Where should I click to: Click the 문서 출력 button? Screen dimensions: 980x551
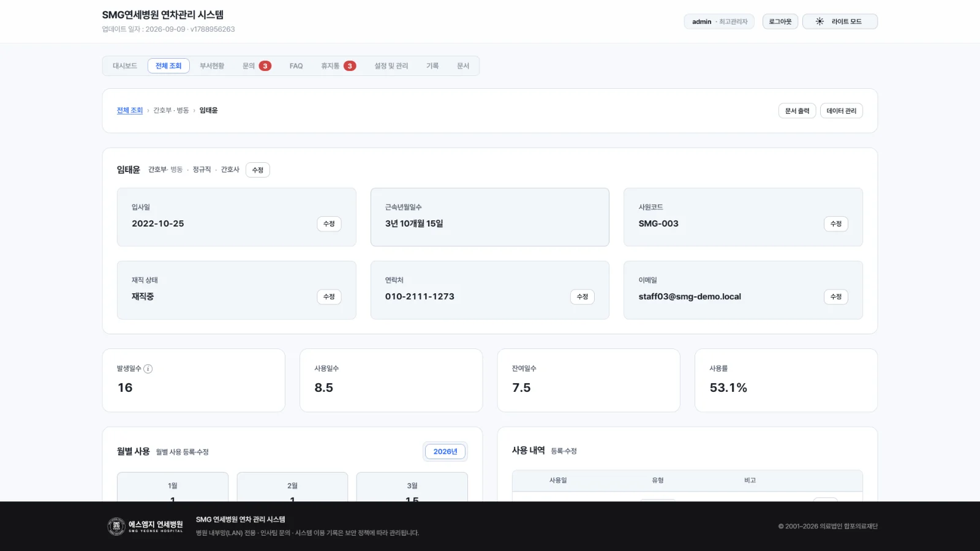[x=797, y=111]
